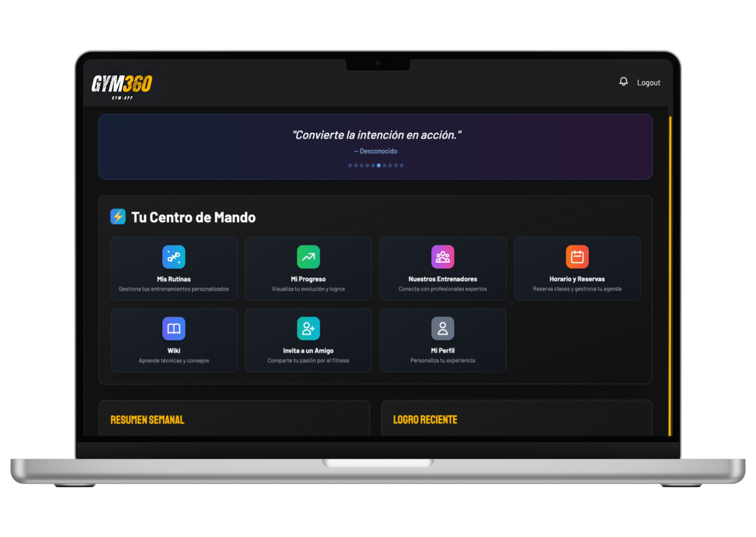Viewport: 756px width, 537px height.
Task: Click the quote "Convierte la intención en acción."
Action: tap(376, 135)
